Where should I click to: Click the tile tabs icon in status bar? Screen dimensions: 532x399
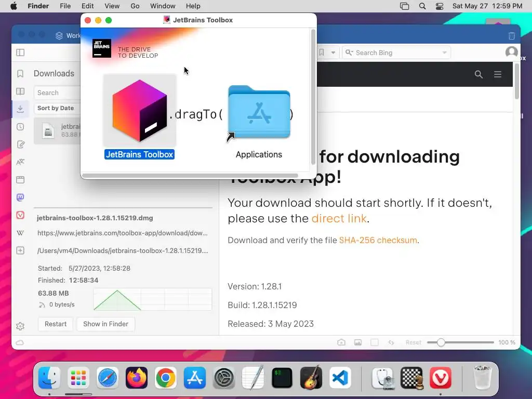pos(375,343)
